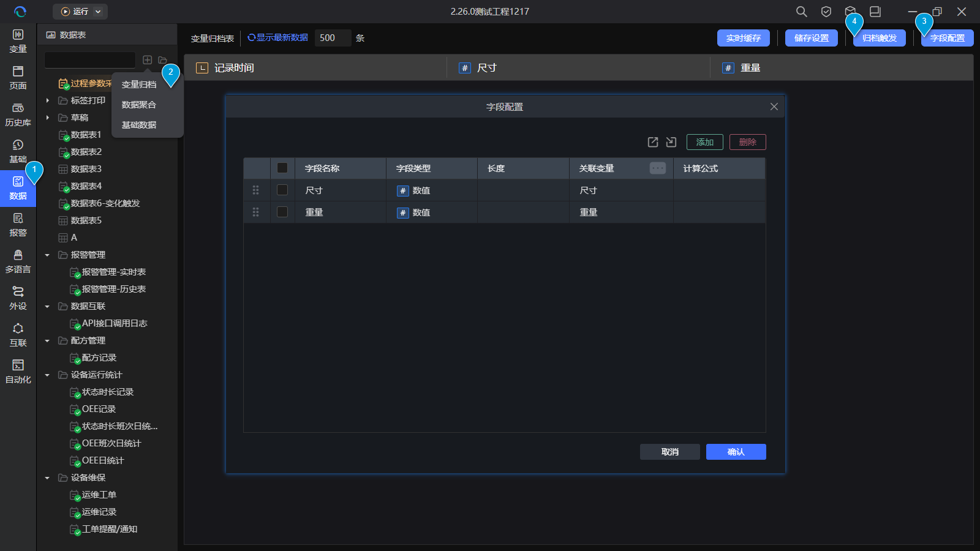Open the 自动化 sidebar section
The image size is (980, 551).
click(18, 372)
